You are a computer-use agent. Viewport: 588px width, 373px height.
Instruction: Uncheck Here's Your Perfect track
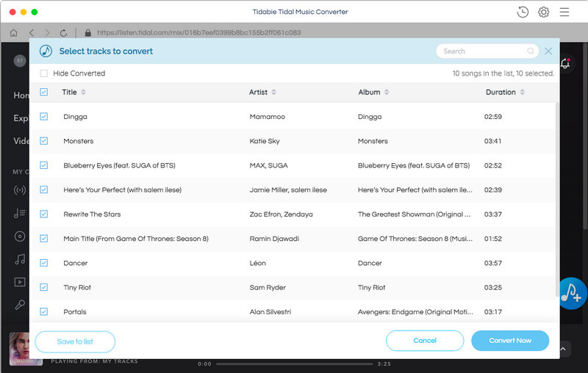point(44,189)
